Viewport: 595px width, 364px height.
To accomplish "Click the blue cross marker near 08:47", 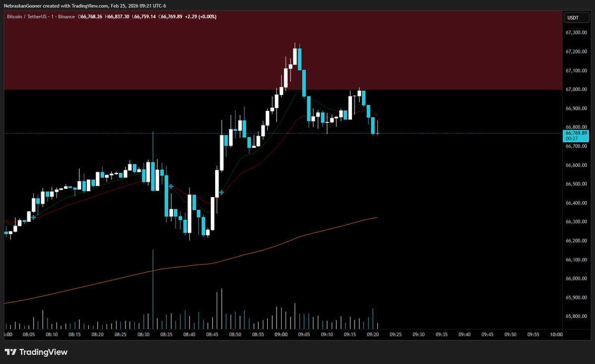I will coord(221,192).
